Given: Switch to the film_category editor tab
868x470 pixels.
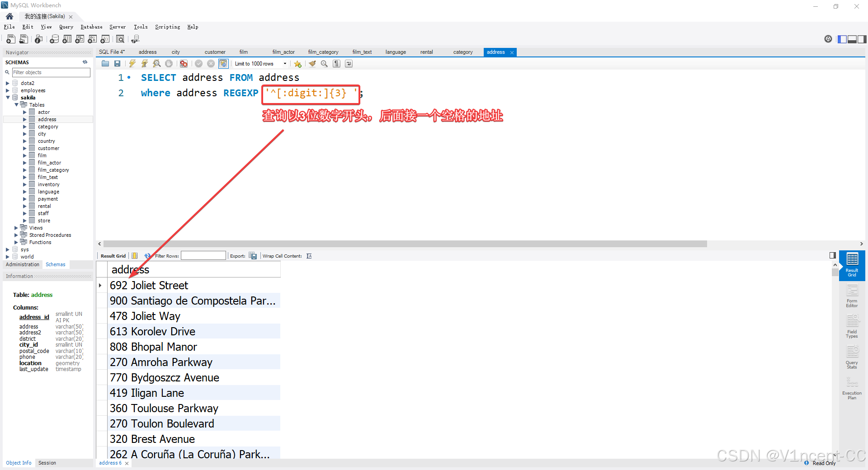Looking at the screenshot, I should click(x=323, y=52).
